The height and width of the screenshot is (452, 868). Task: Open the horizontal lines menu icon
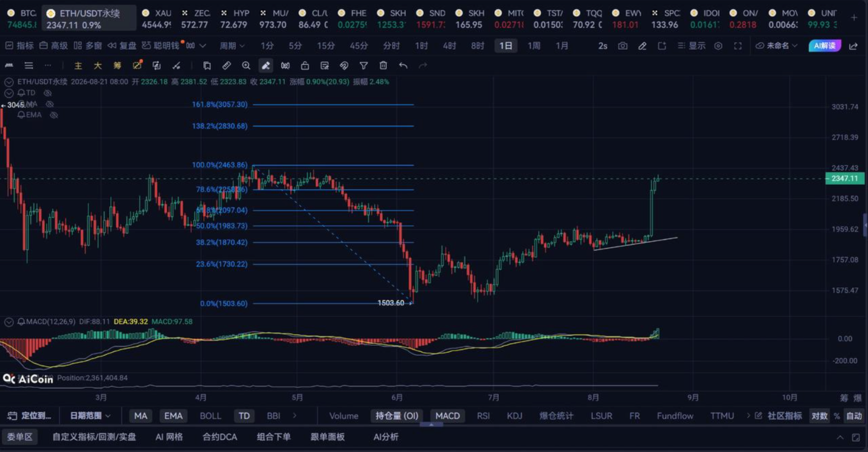coord(28,66)
